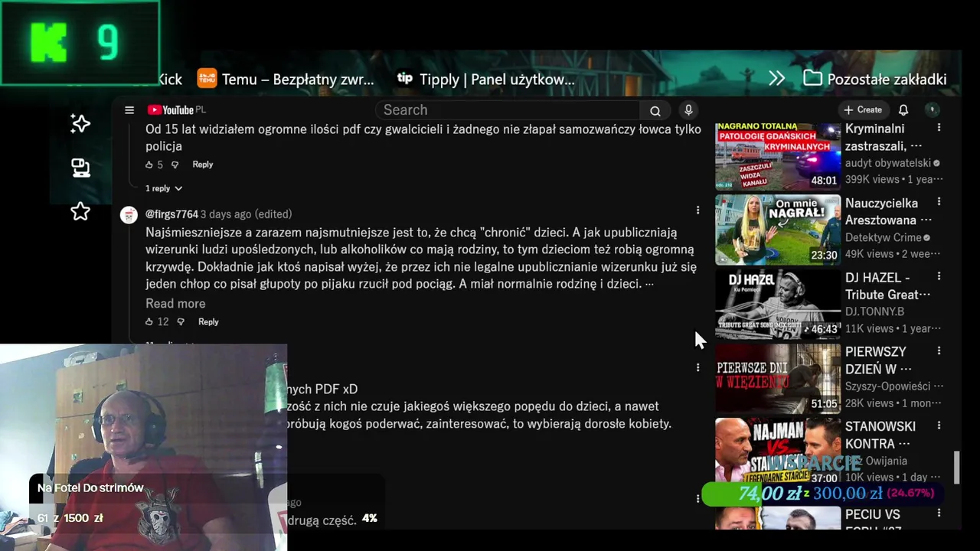980x551 pixels.
Task: Open the 'Nauczycielka Aresztowana' video title
Action: coord(887,211)
